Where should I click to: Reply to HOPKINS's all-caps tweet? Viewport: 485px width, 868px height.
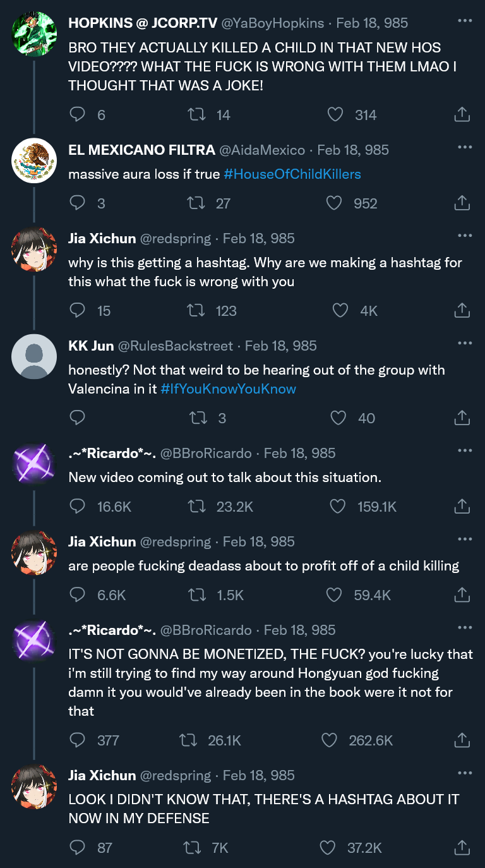[x=77, y=114]
